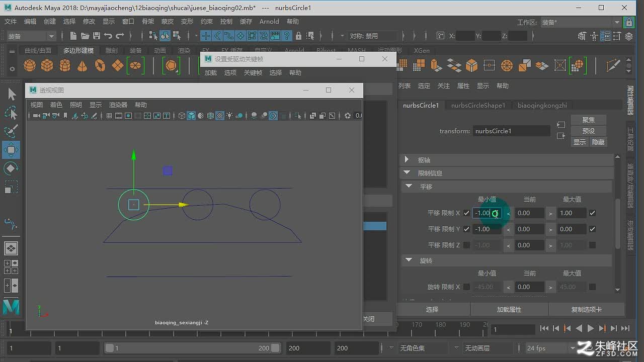Click the 预设 button
Screen dimensions: 644x362
coord(589,131)
